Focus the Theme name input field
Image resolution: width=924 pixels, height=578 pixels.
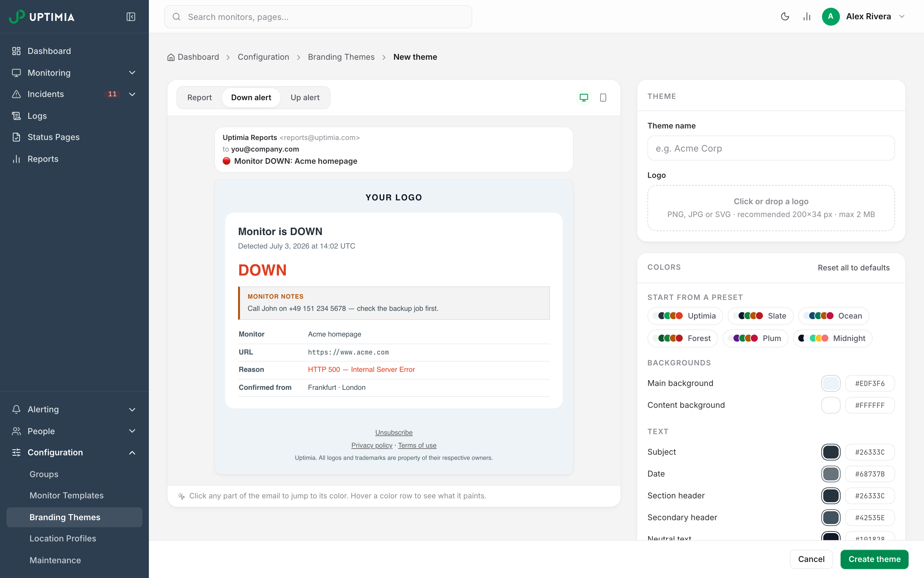[771, 148]
